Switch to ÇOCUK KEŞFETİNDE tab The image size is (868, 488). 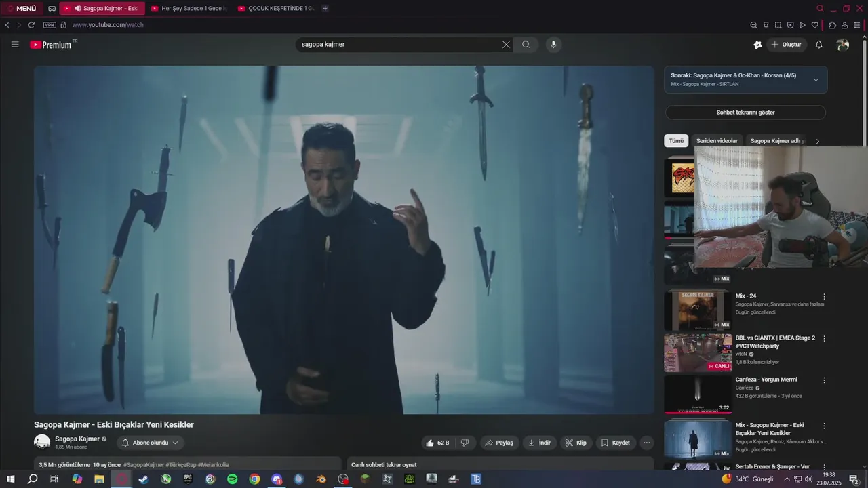275,8
